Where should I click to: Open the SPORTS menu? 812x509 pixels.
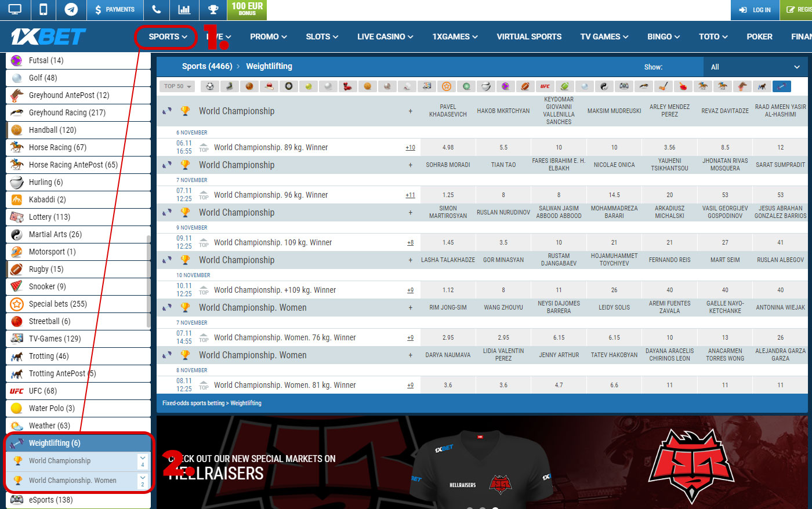(x=168, y=37)
